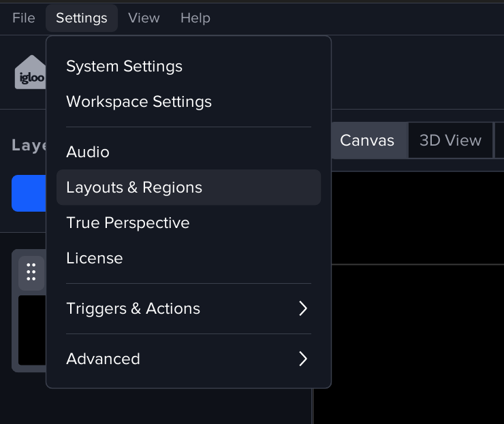Expand the Advanced submenu chevron
The image size is (504, 424).
(303, 359)
